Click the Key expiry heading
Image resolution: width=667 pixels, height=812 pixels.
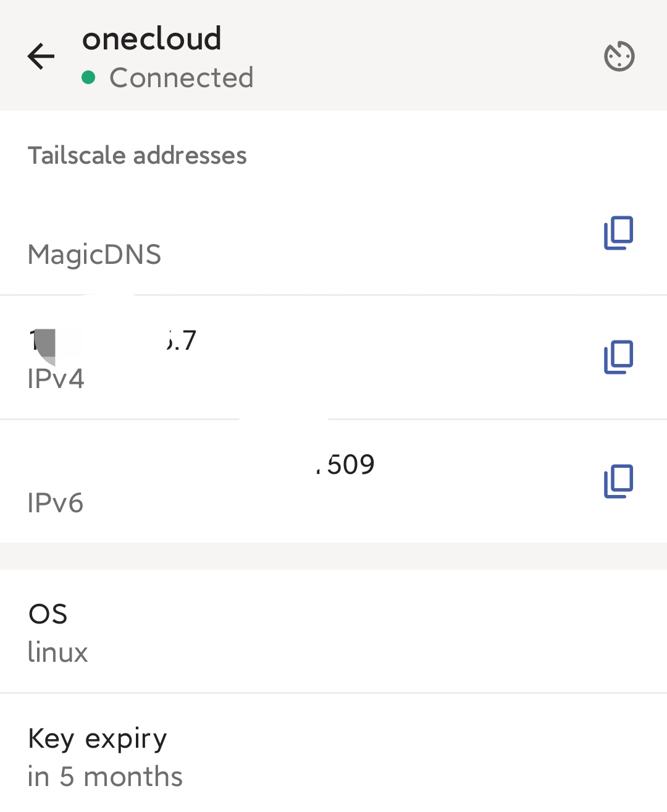coord(98,738)
